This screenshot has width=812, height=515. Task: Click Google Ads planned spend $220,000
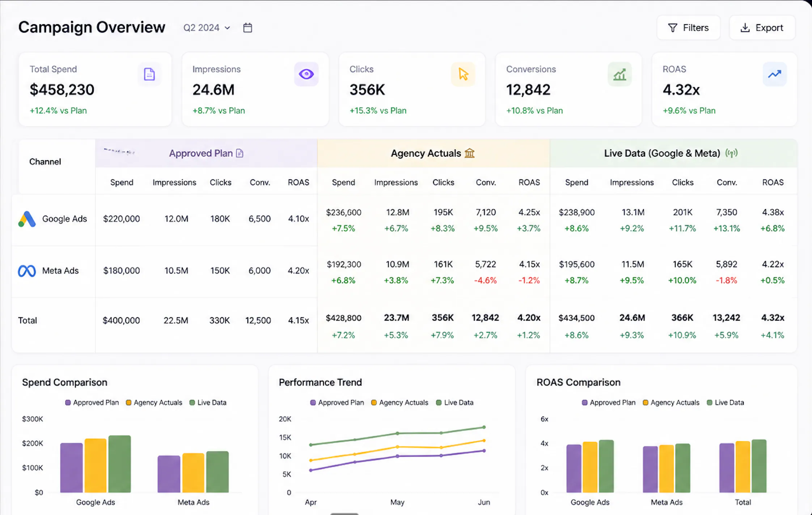(122, 219)
